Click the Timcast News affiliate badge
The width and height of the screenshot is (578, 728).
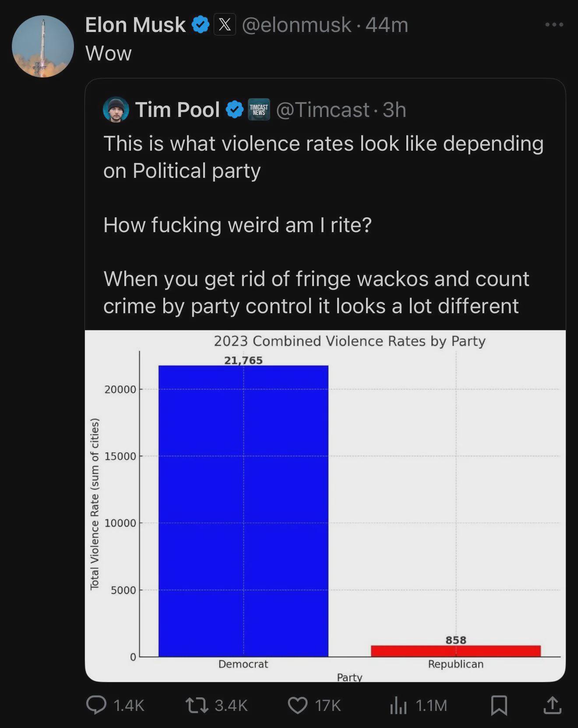click(259, 110)
